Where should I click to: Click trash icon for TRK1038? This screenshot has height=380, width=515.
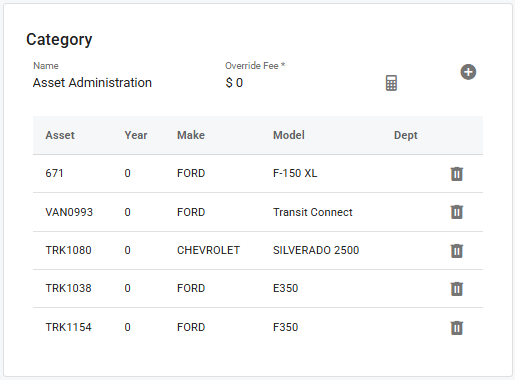[457, 289]
